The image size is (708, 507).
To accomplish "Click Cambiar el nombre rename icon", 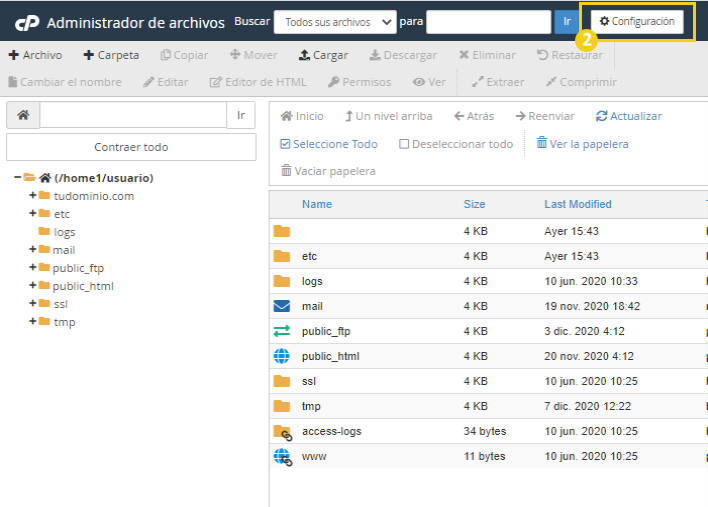I will point(13,82).
